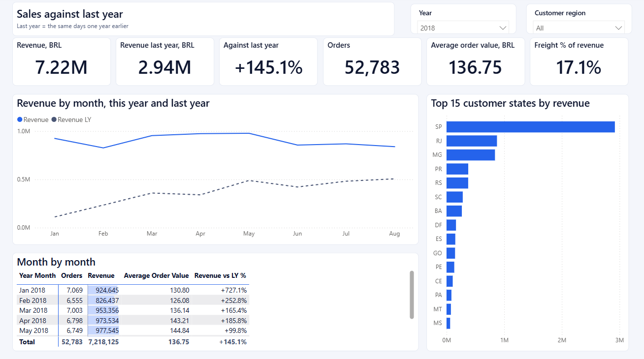Click the 7.22M Revenue KPI value
The width and height of the screenshot is (644, 359).
[x=62, y=67]
